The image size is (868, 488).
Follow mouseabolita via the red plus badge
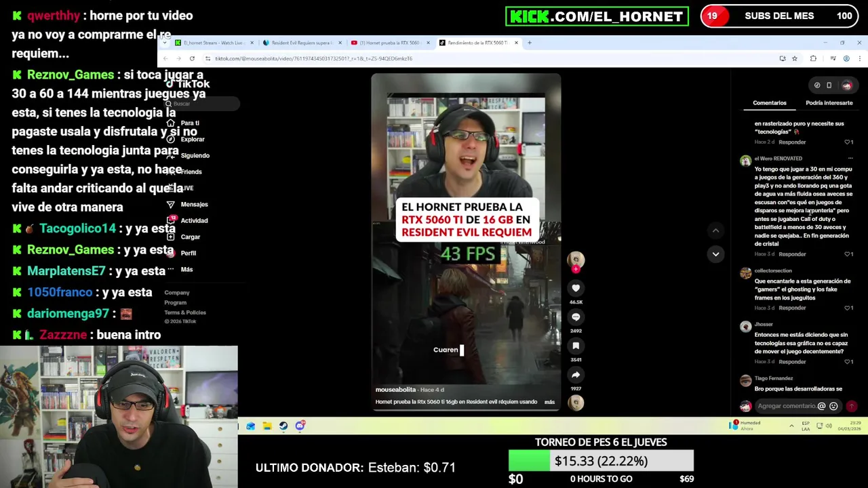pos(576,269)
